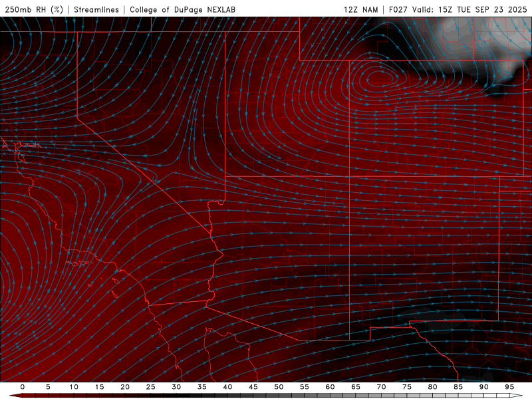Click the 50 value on the color scale
The width and height of the screenshot is (532, 399).
click(x=279, y=387)
